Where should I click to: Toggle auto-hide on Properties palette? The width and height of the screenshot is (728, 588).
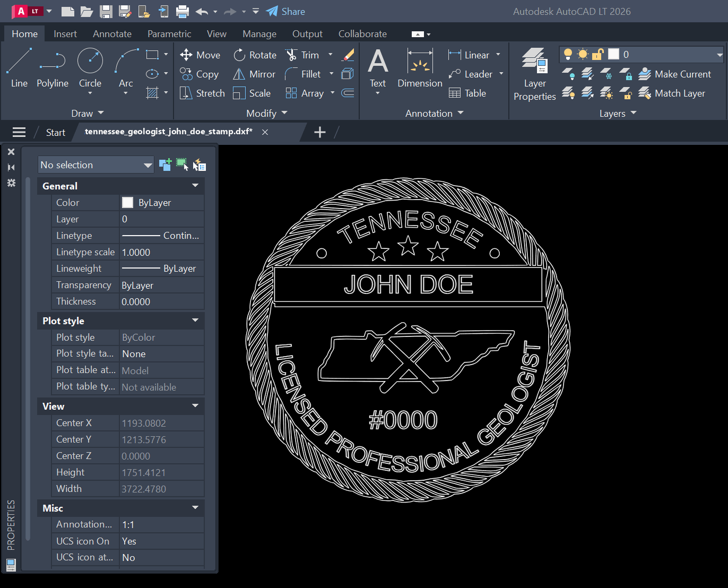[11, 167]
